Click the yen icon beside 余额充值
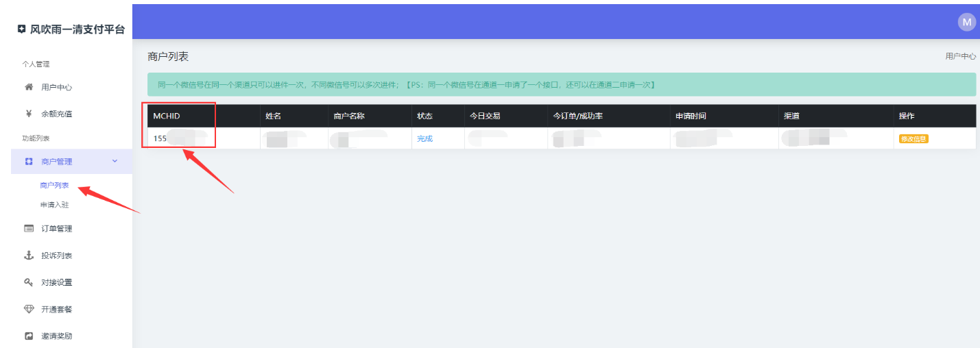 click(29, 114)
